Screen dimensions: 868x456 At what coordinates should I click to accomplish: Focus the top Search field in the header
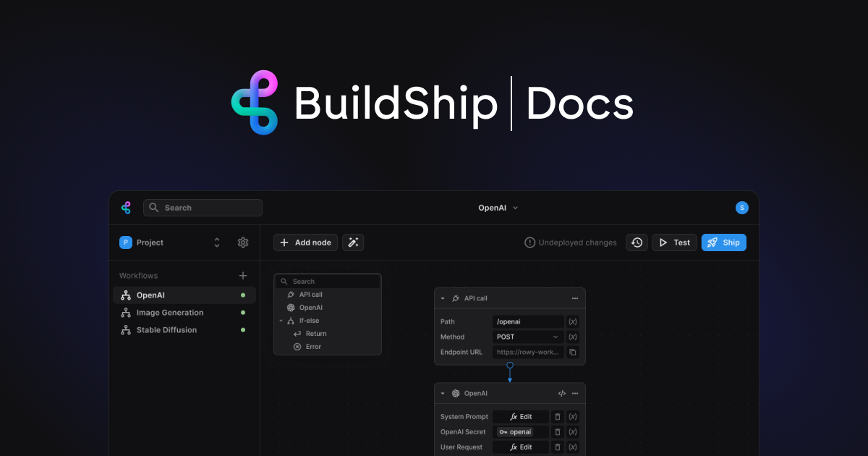click(203, 208)
